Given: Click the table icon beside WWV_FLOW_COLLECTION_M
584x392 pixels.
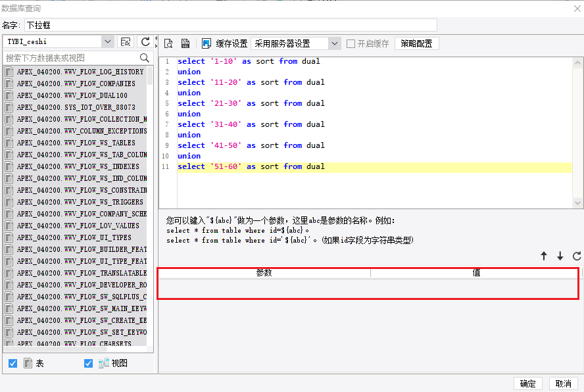Looking at the screenshot, I should coord(9,119).
